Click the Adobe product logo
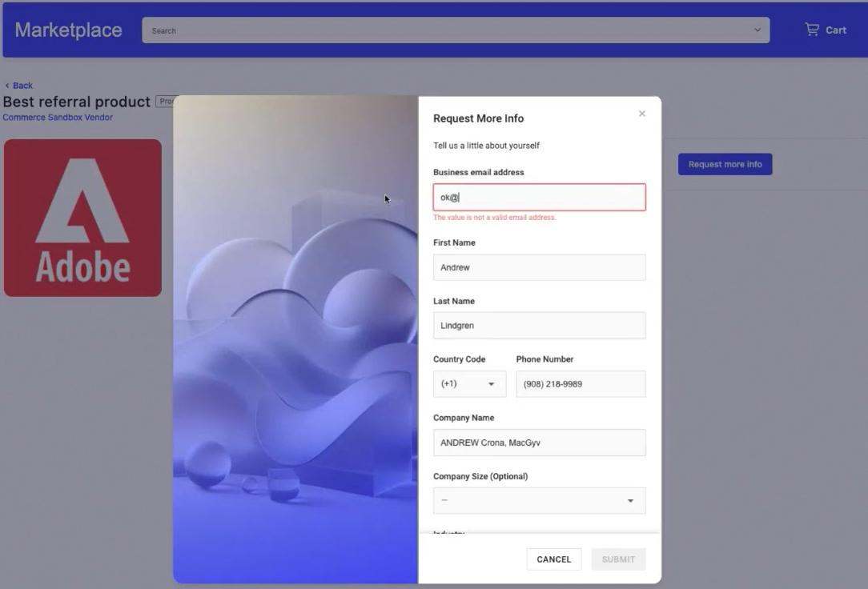868x589 pixels. (82, 218)
